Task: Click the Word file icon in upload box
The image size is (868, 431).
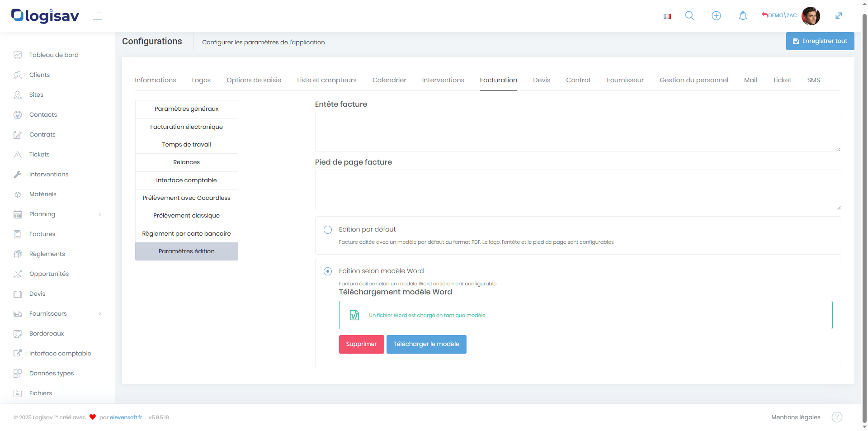Action: (354, 315)
